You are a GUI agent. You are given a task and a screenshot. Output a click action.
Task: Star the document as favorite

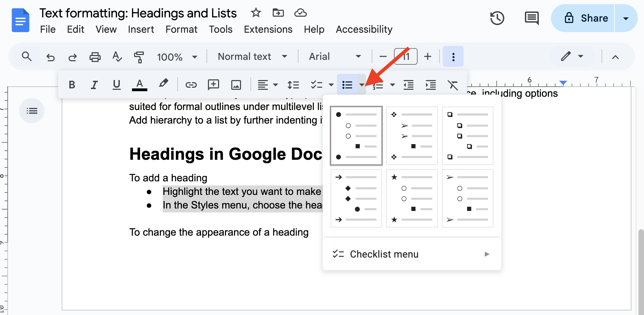point(256,13)
